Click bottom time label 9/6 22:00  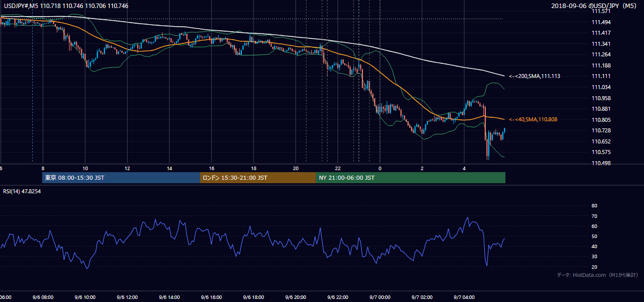click(338, 297)
